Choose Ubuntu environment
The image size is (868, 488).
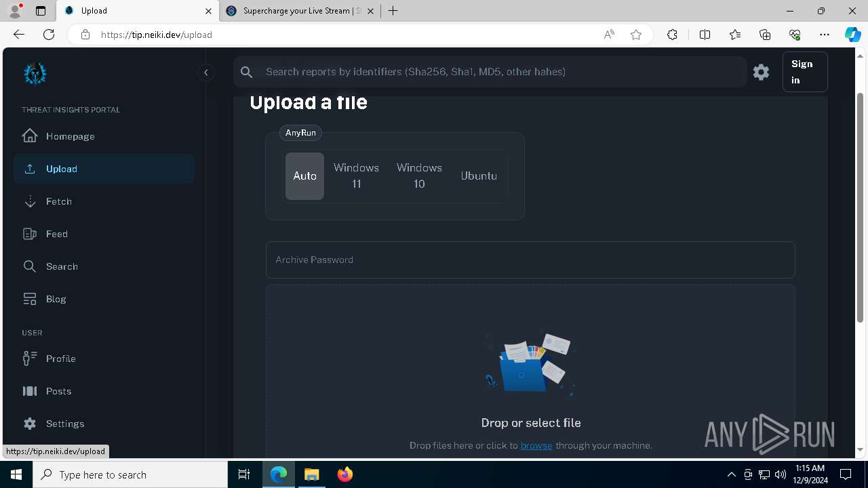coord(479,176)
